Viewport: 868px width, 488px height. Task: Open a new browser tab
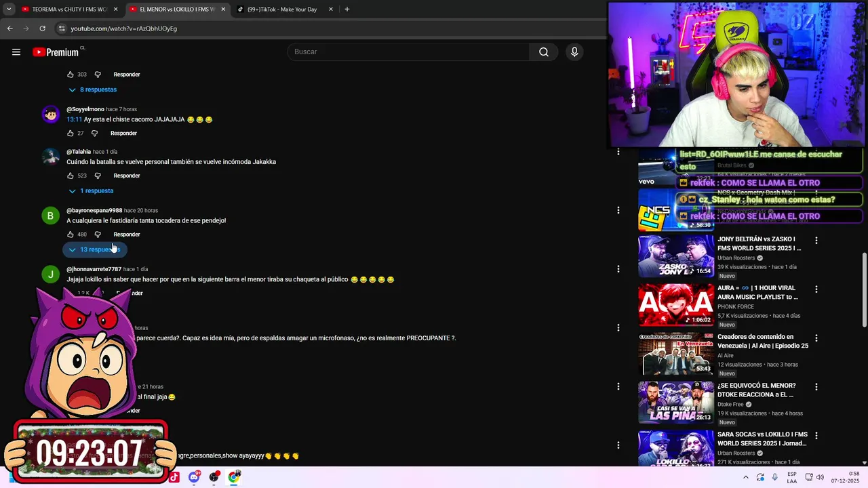347,9
